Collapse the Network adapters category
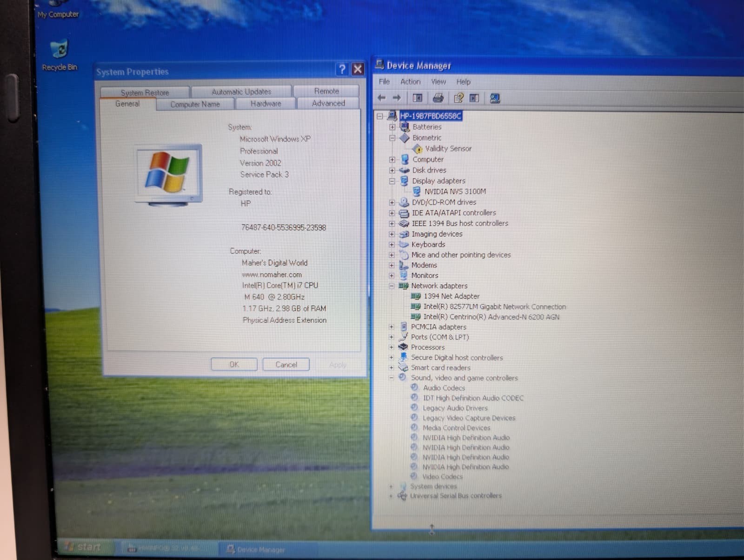The height and width of the screenshot is (560, 744). click(392, 286)
